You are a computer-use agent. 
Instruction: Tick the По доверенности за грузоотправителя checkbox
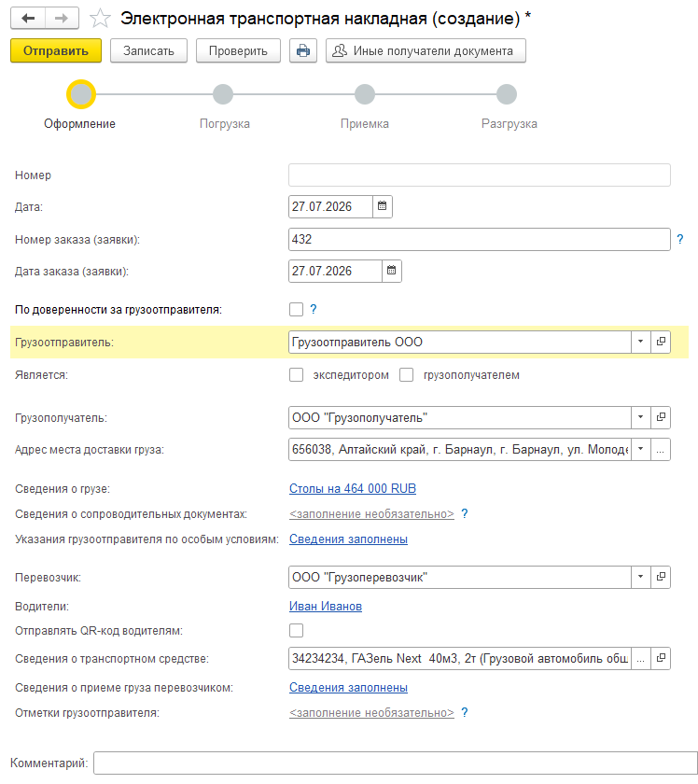[296, 310]
